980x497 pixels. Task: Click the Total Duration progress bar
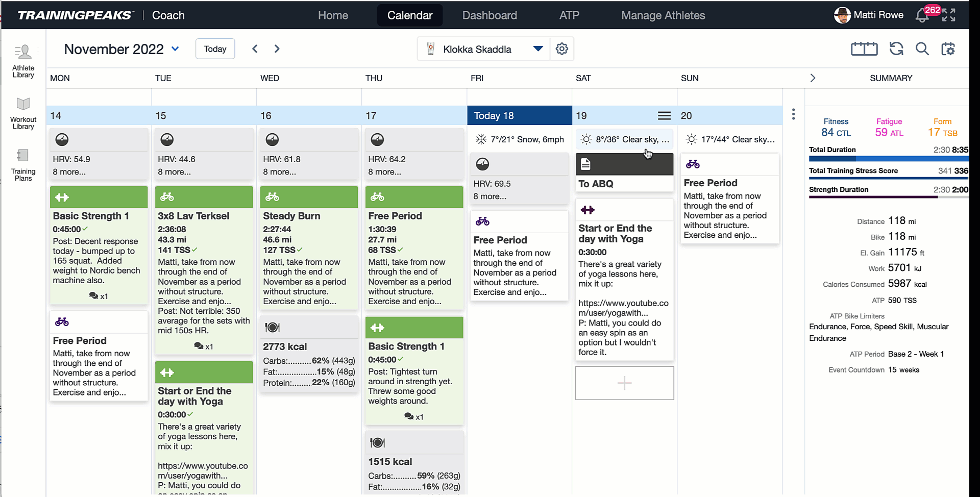(x=889, y=159)
